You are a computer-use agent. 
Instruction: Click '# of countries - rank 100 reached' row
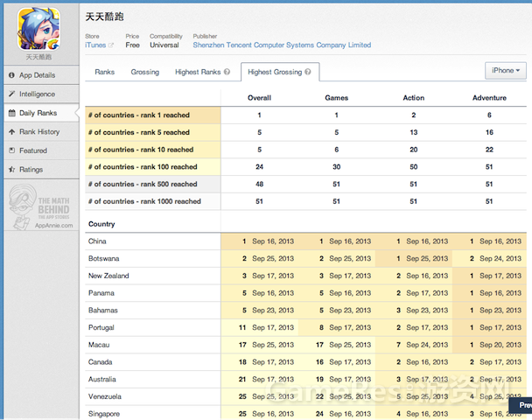click(x=305, y=167)
